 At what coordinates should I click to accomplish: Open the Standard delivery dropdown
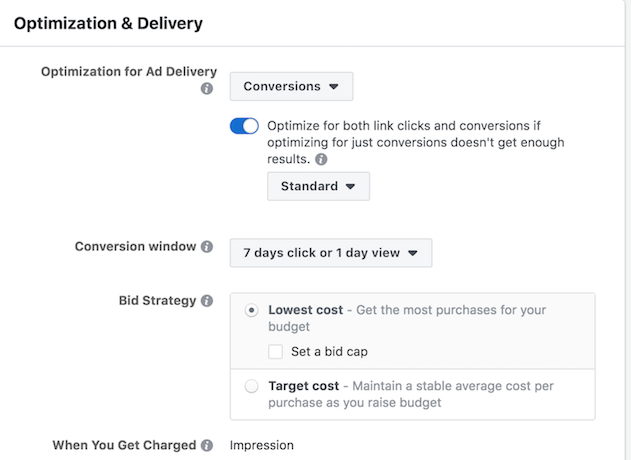coord(318,186)
